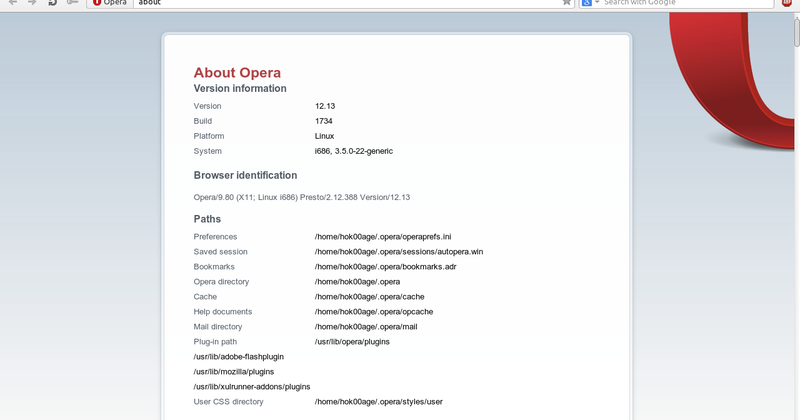The image size is (800, 420).
Task: Click the 'Paths' heading
Action: (x=207, y=219)
